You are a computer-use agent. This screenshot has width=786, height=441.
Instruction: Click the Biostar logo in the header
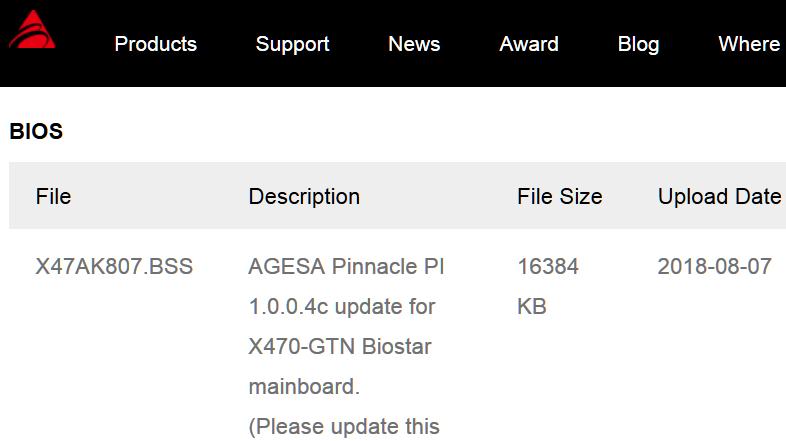tap(31, 31)
